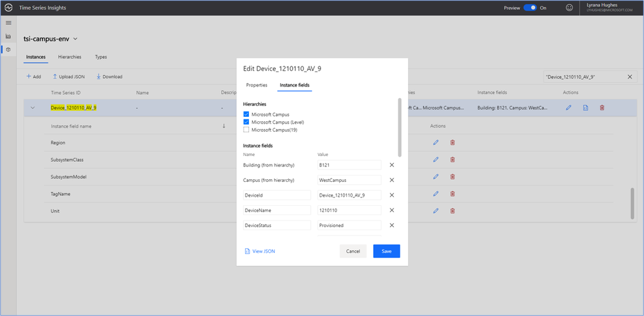
Task: Remove the DeviceId instance field
Action: tap(391, 195)
